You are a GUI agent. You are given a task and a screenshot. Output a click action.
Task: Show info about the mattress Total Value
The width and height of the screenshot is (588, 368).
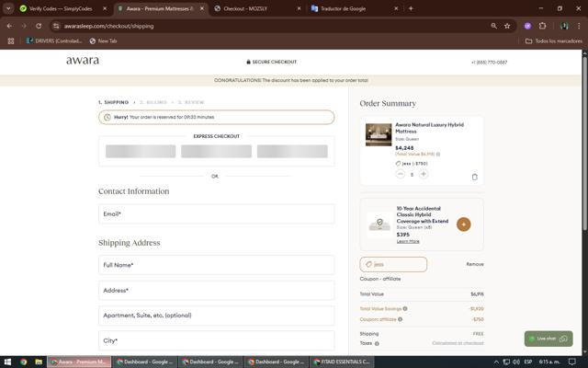coord(438,154)
